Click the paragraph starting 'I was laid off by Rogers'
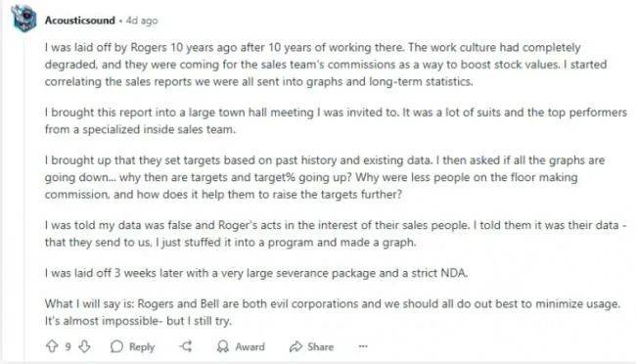The height and width of the screenshot is (364, 636). click(x=326, y=65)
